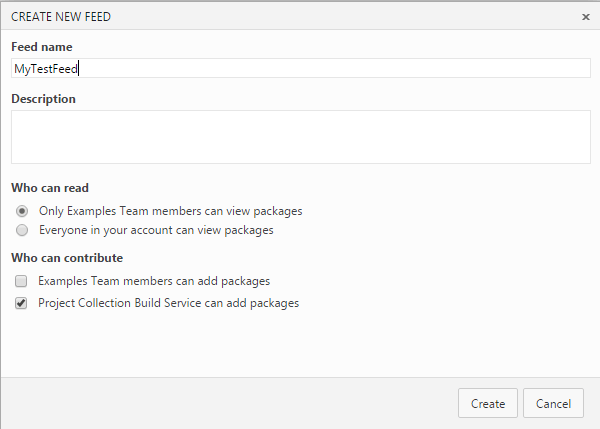Viewport: 600px width, 429px height.
Task: Click the Who can contribute heading
Action: click(x=64, y=259)
